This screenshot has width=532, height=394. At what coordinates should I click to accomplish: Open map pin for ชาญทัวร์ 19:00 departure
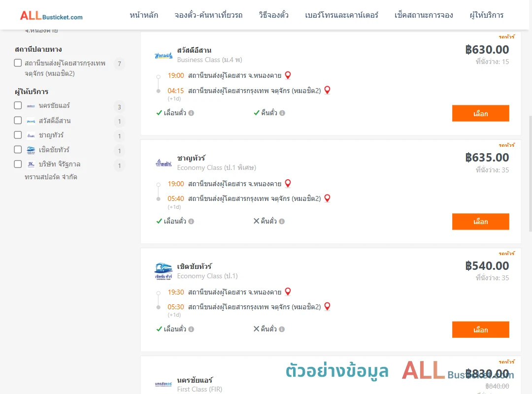point(288,184)
